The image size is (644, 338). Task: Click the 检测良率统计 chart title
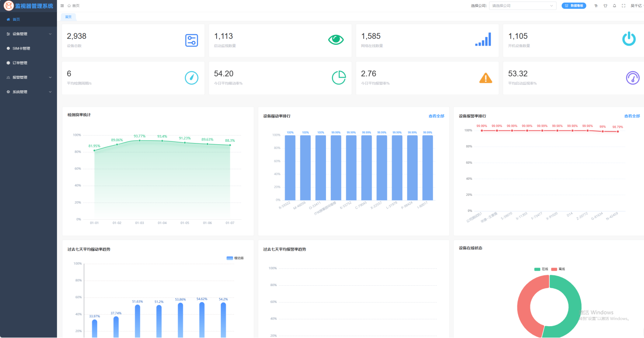(79, 115)
